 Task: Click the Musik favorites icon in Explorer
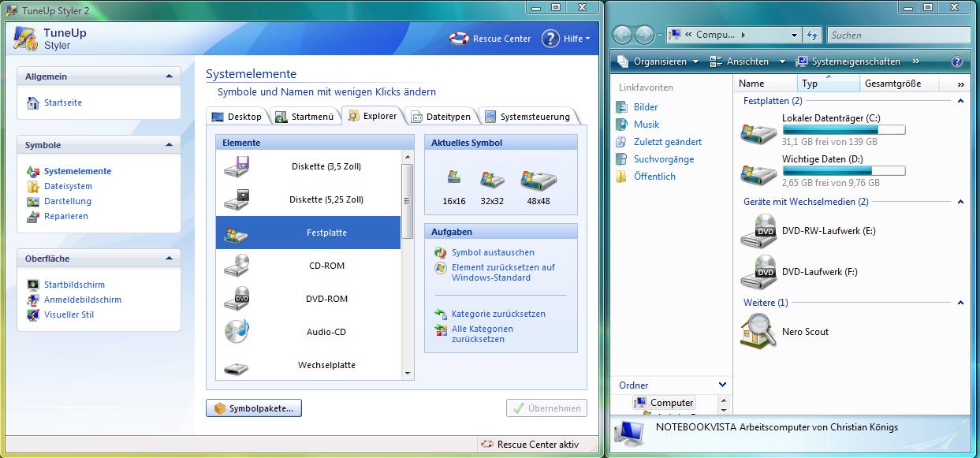(x=622, y=125)
